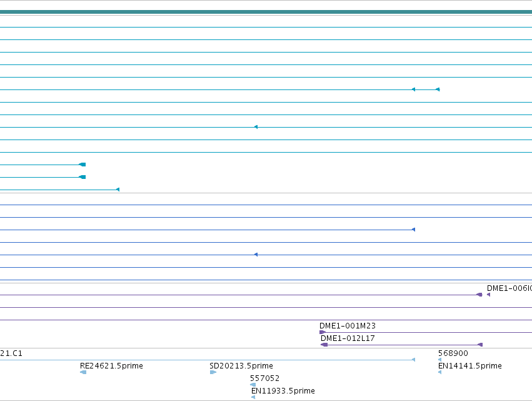Select the RE24621.5prime feature label
This screenshot has width=532, height=401.
click(x=111, y=366)
